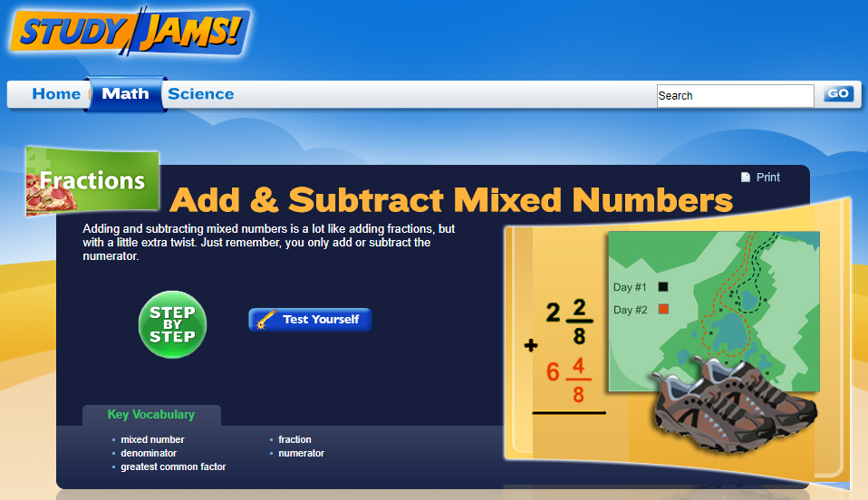
Task: Open the 'mixed number' vocabulary term
Action: [x=152, y=439]
